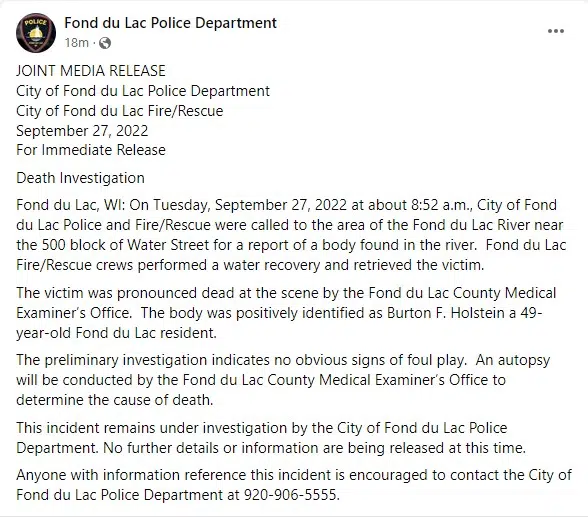Screen dimensions: 588x518
Task: Open the 18m post timestamp
Action: 76,43
